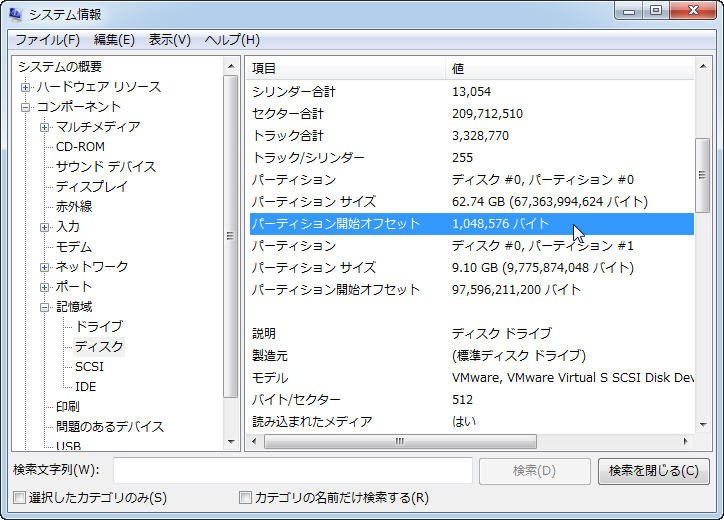Select the シリンダー合計 row

471,91
